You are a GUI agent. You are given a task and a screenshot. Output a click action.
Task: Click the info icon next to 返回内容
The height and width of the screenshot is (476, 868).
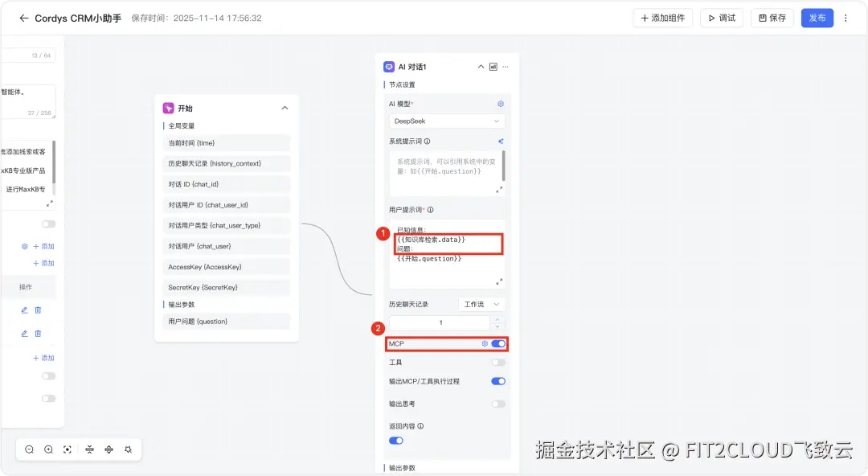[420, 426]
